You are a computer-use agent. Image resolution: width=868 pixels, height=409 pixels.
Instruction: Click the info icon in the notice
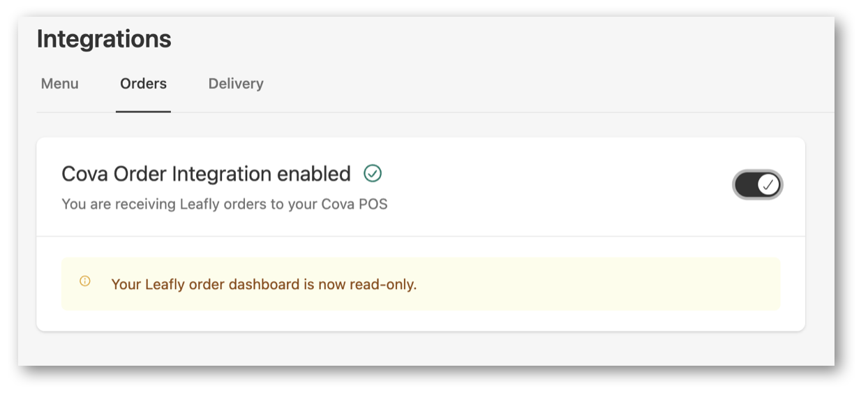[85, 281]
